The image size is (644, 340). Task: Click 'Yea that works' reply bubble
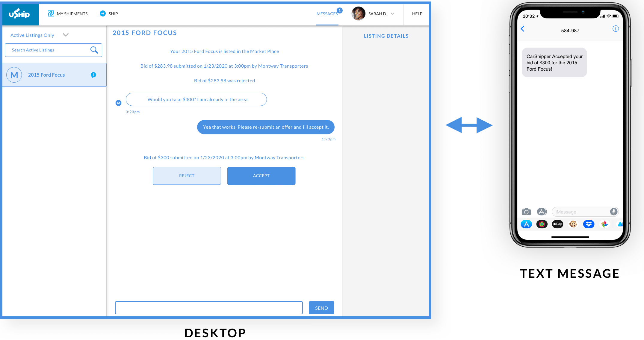[x=266, y=127]
